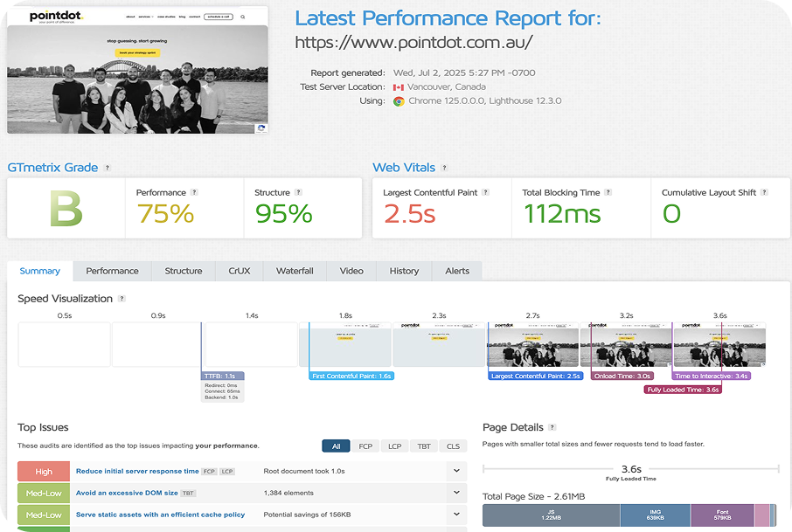Image resolution: width=792 pixels, height=532 pixels.
Task: Open the Structure tab
Action: 184,271
